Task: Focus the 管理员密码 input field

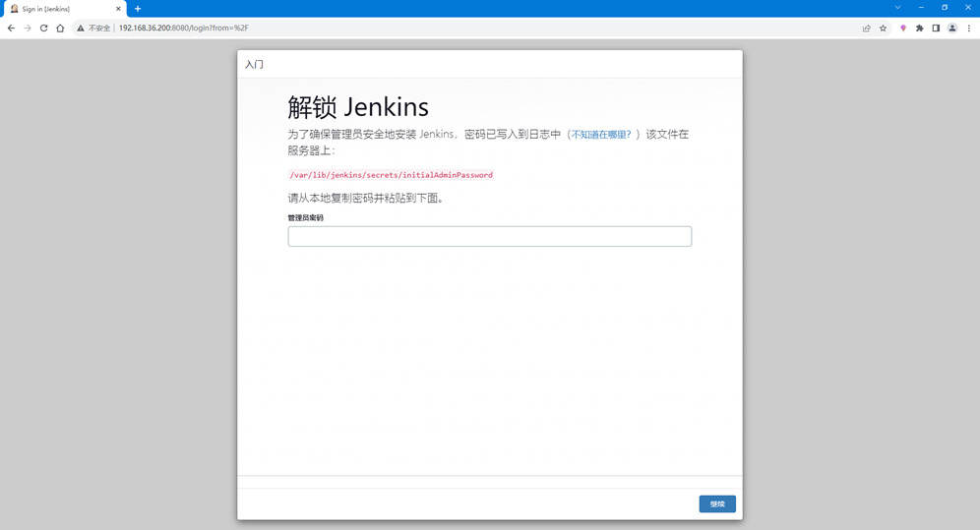Action: [x=489, y=236]
